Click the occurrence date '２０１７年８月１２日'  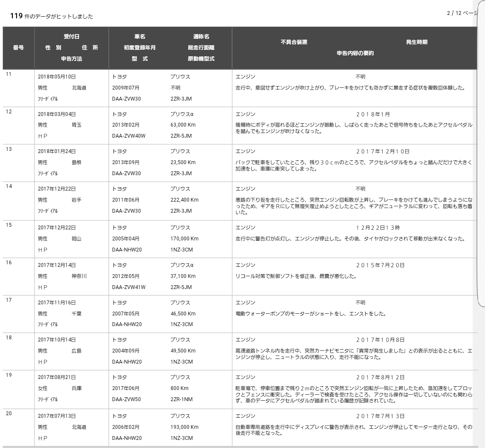point(380,377)
